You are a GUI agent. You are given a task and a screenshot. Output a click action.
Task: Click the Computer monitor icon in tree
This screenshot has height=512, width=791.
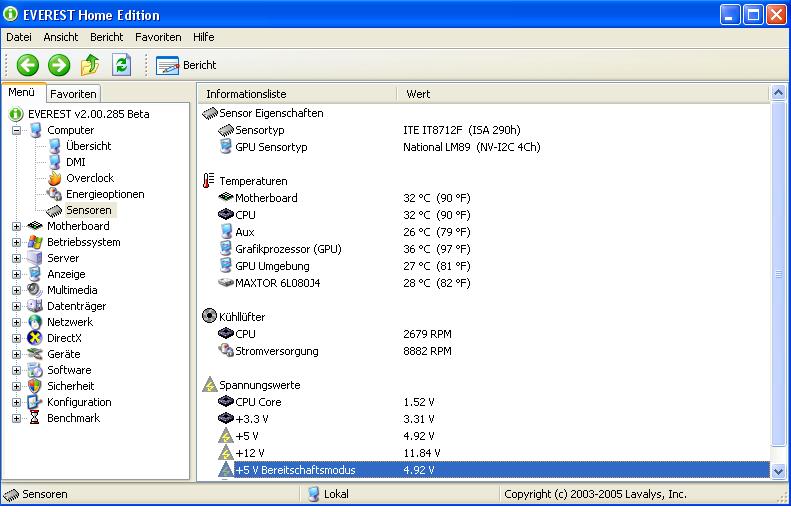[35, 130]
